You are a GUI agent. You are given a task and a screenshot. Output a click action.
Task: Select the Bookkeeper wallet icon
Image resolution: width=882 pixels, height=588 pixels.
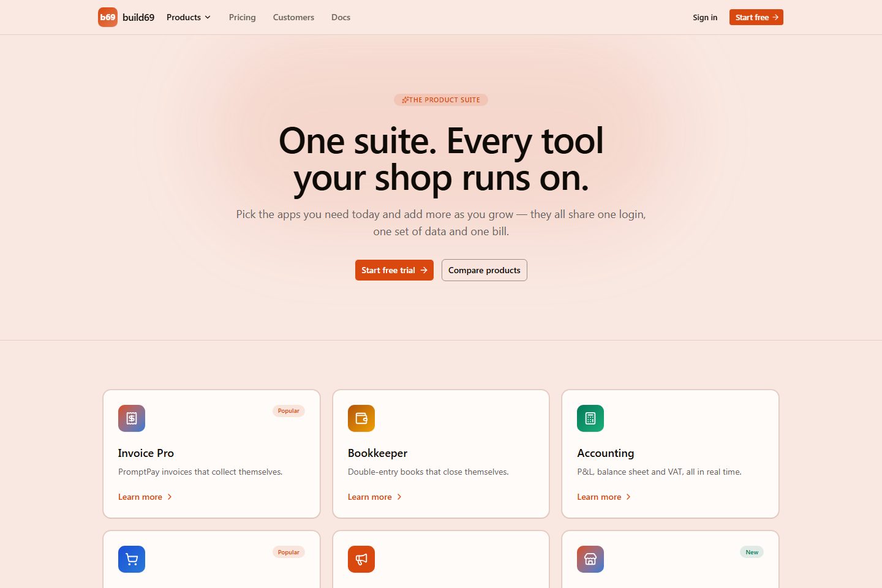point(361,418)
